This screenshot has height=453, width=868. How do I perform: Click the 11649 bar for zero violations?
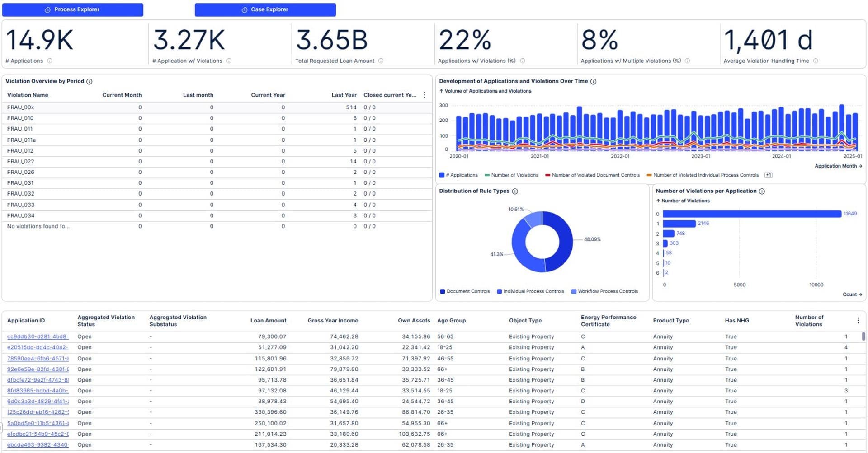[752, 214]
